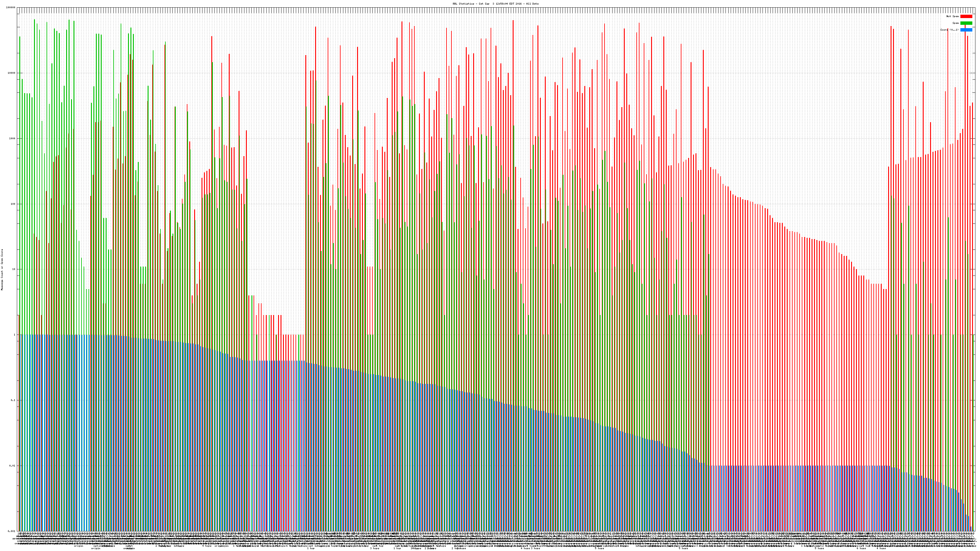Click the 1000 y-axis tick label
This screenshot has width=980, height=551.
[x=13, y=138]
